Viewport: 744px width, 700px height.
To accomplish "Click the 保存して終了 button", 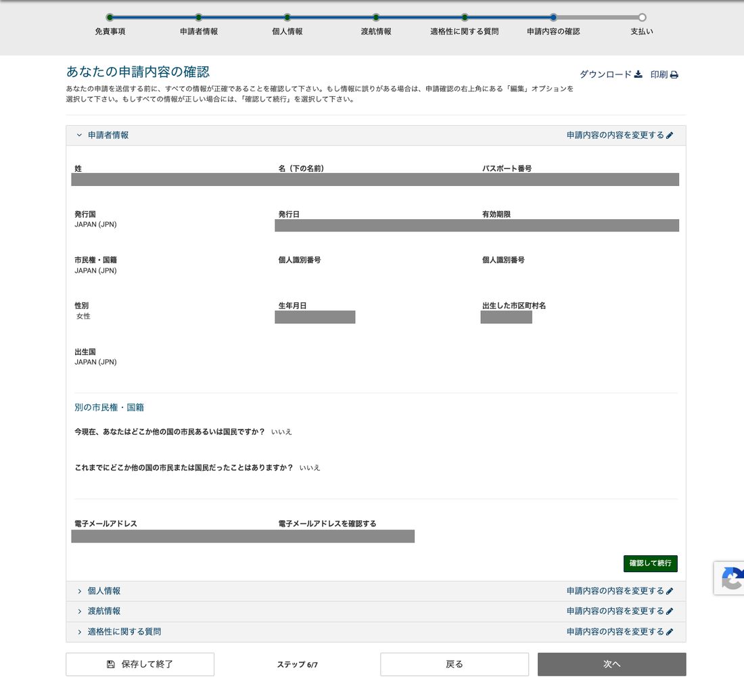I will point(140,664).
